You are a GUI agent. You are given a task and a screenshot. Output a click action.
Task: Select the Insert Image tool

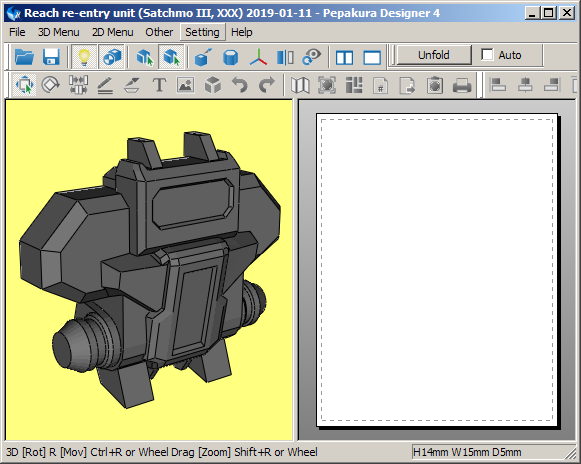[x=186, y=85]
